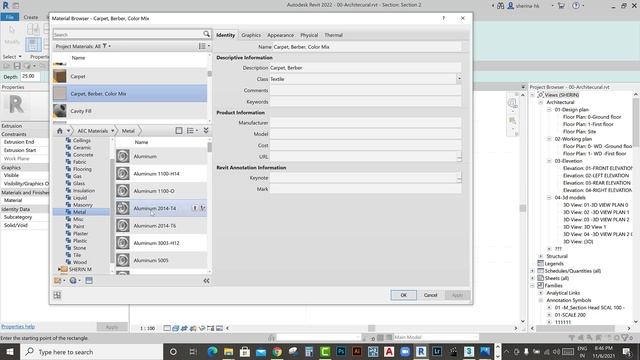Screen dimensions: 640x360
Task: Expand the SHERIN M library folder
Action: click(59, 269)
